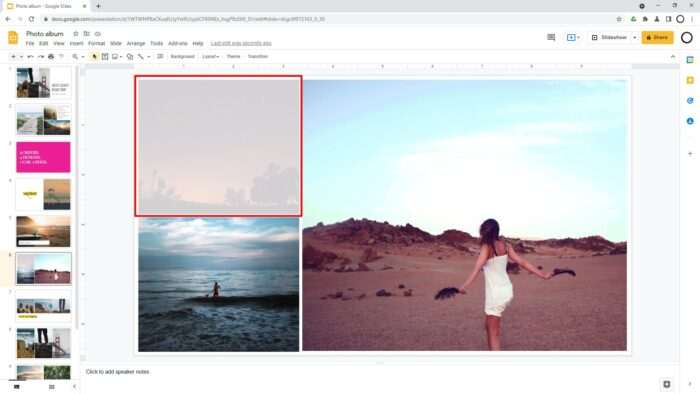Switch to grid view at bottom left

pyautogui.click(x=51, y=387)
